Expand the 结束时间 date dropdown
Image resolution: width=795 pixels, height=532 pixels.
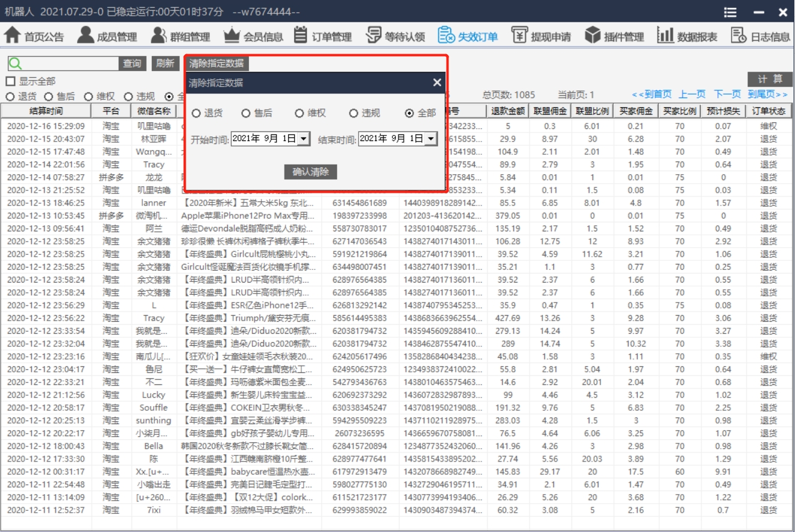point(430,139)
